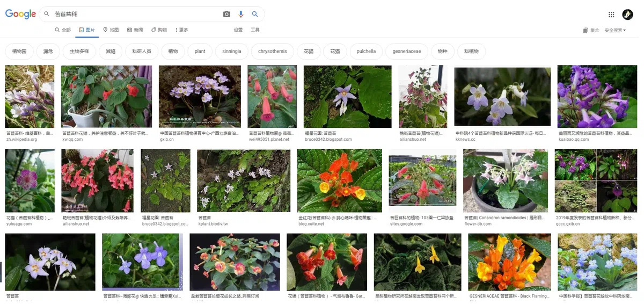Filter by the 物种 chip
The width and height of the screenshot is (644, 304).
[442, 52]
